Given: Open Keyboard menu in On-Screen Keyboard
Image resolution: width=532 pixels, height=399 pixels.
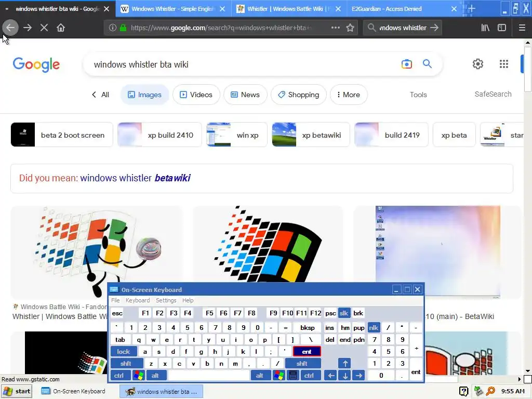Looking at the screenshot, I should 137,300.
